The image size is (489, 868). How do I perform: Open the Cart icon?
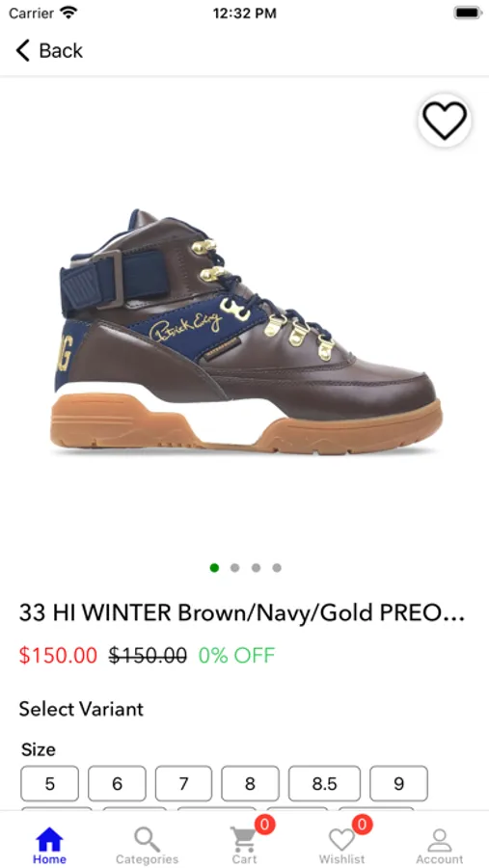[x=243, y=839]
